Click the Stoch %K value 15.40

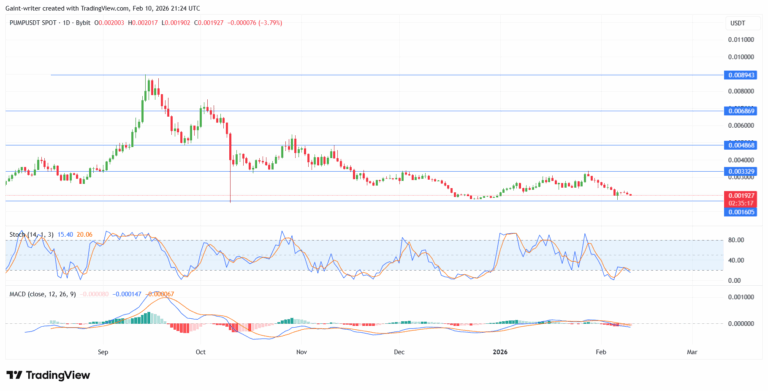(x=65, y=235)
